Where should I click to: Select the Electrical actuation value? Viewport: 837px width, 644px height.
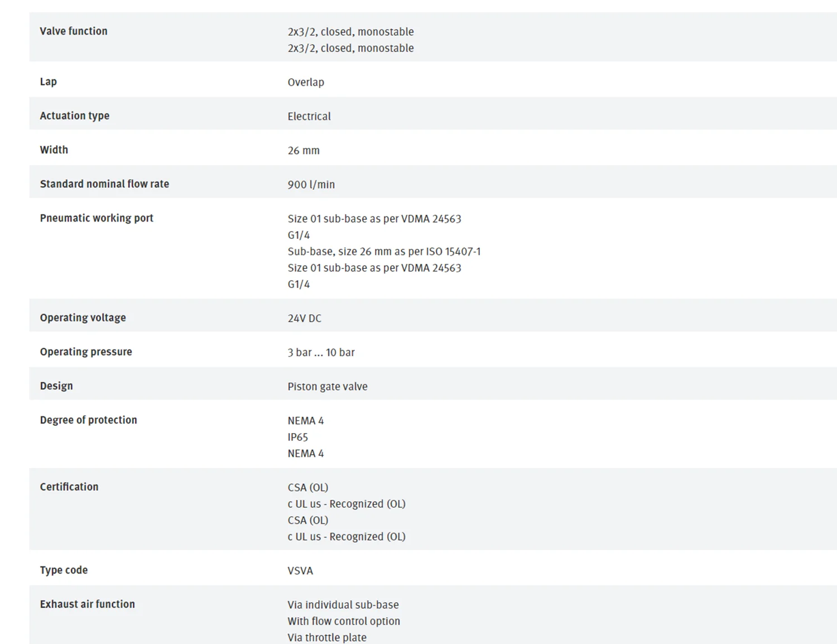309,116
